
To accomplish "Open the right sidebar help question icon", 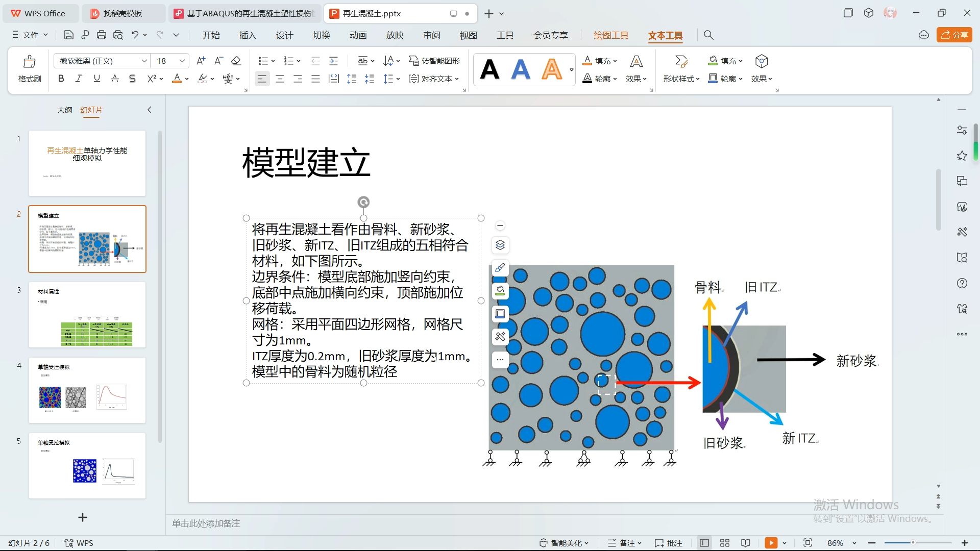I will tap(962, 283).
